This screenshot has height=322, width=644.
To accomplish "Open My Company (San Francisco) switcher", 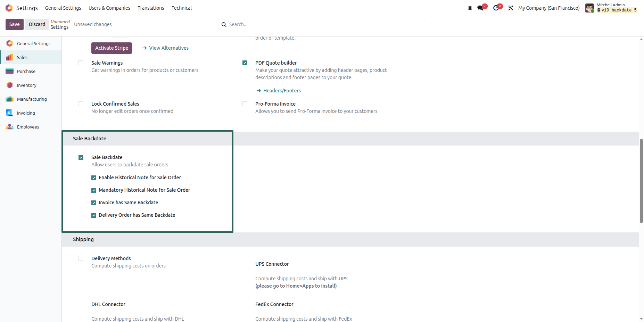I will [x=549, y=8].
